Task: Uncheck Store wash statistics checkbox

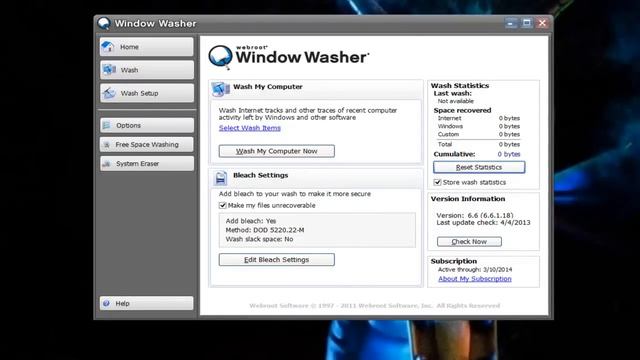Action: pos(438,182)
